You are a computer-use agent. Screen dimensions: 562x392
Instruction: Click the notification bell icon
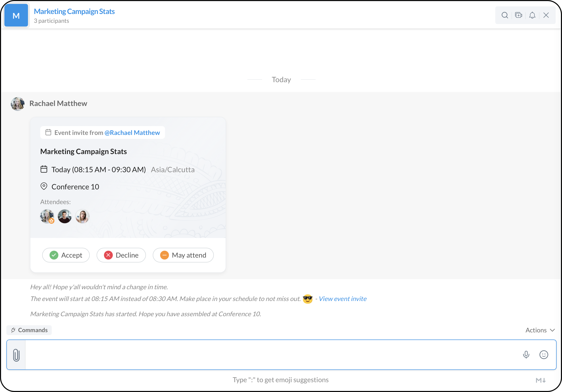[532, 15]
